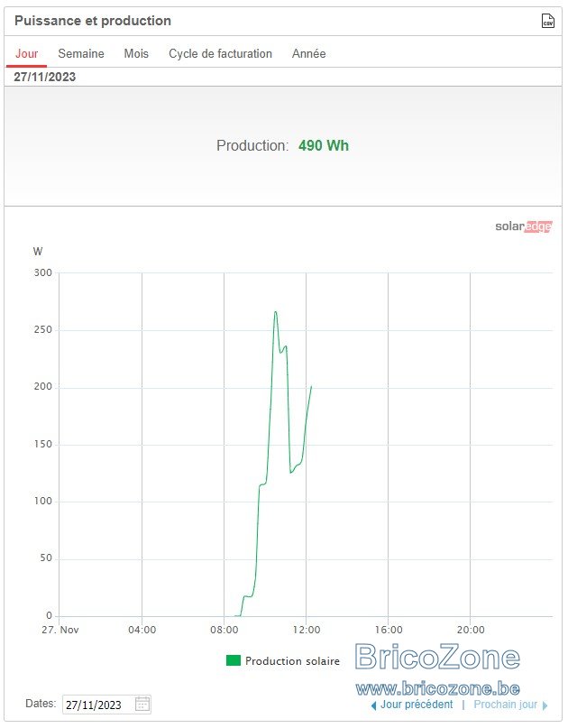Image resolution: width=568 pixels, height=728 pixels.
Task: Click the 490 Wh production value
Action: tap(324, 145)
